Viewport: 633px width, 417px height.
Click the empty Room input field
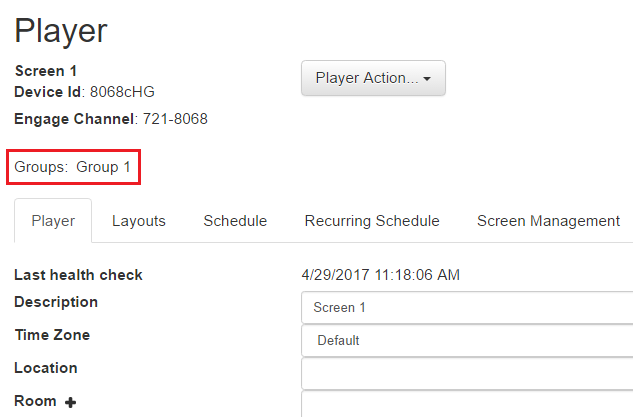(x=467, y=404)
